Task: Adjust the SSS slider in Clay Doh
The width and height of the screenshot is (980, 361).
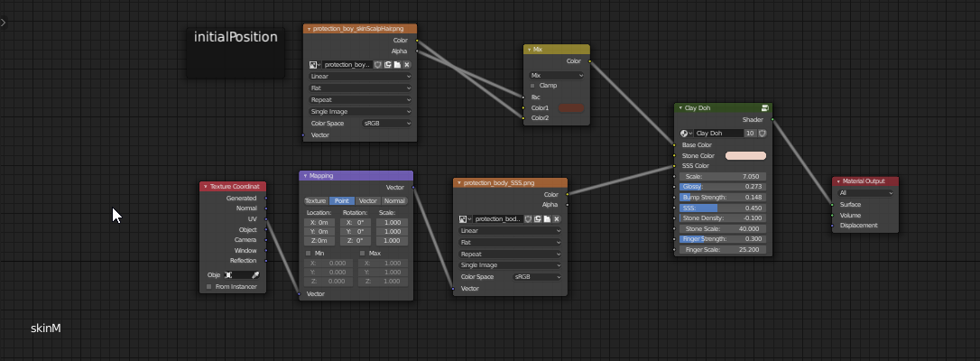Action: [723, 208]
